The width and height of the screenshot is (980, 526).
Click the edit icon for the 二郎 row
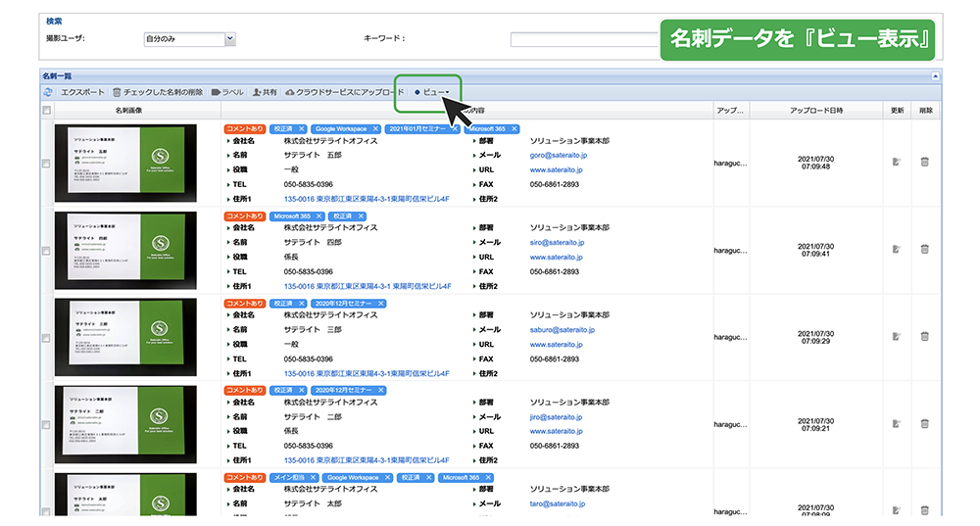pos(897,423)
